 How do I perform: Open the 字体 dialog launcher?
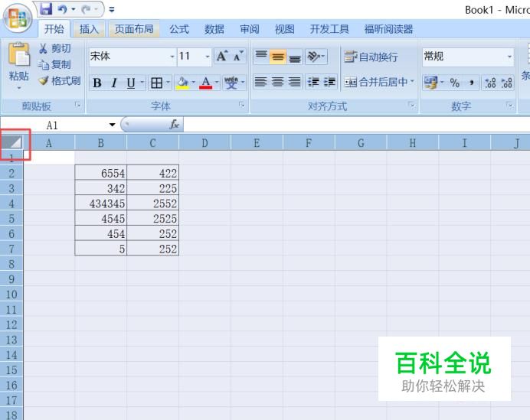[x=242, y=105]
